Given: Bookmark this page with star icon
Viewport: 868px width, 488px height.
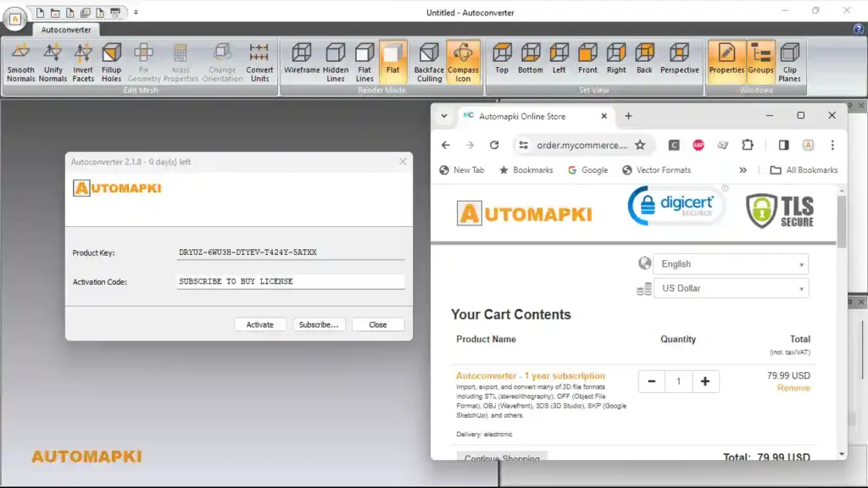Looking at the screenshot, I should click(x=641, y=145).
